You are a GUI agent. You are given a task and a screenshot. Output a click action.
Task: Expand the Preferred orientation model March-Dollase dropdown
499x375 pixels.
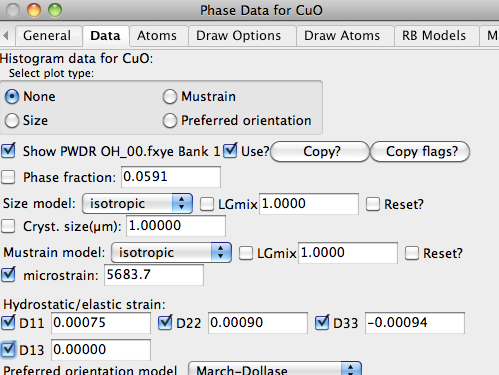(275, 369)
